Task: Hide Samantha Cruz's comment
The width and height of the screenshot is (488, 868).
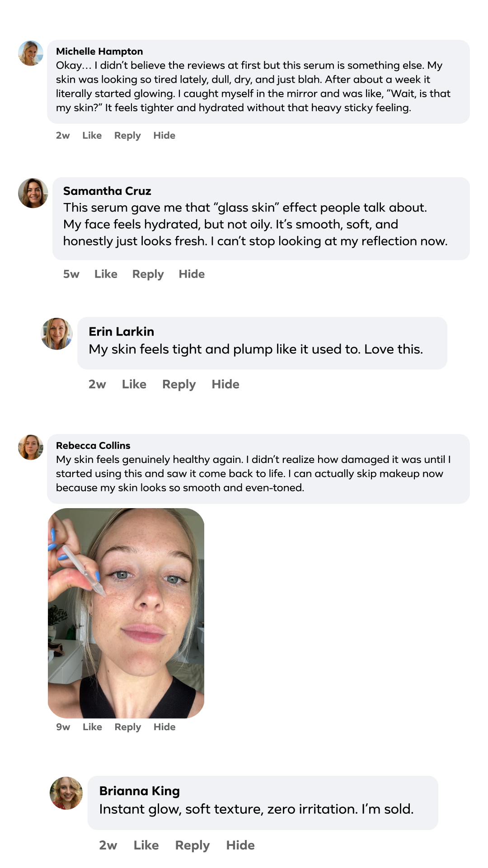Action: point(192,274)
